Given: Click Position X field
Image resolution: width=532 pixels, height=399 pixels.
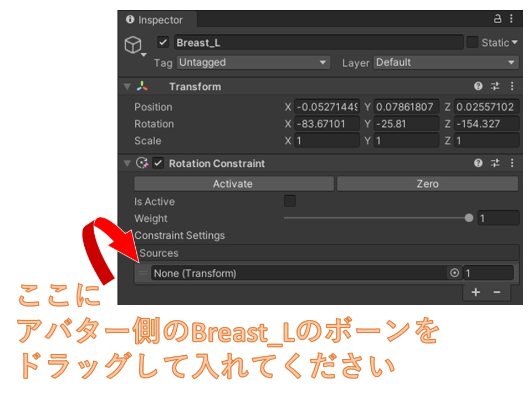Looking at the screenshot, I should click(327, 107).
